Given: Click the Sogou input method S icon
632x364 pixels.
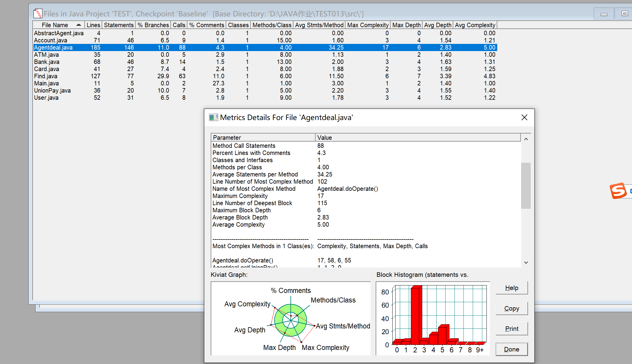Looking at the screenshot, I should [618, 191].
